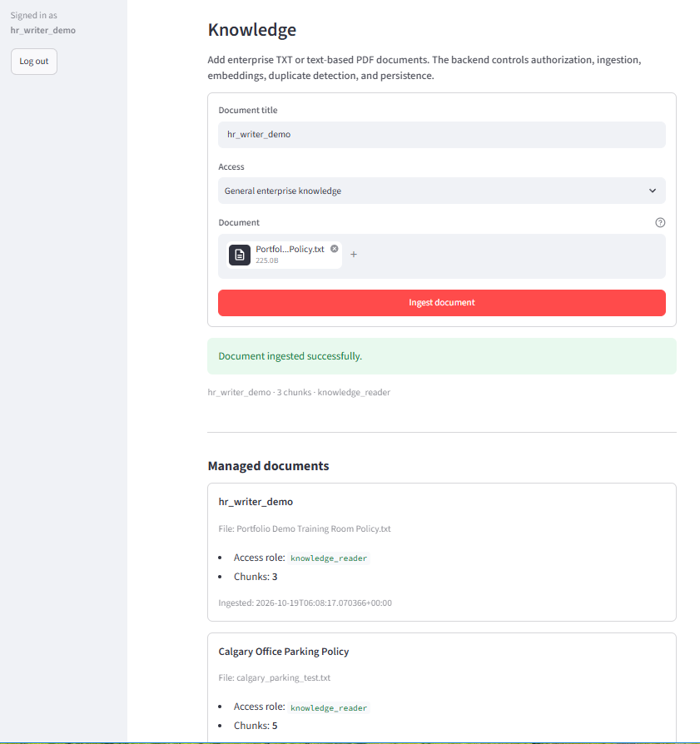Image resolution: width=700 pixels, height=744 pixels.
Task: Click the Knowledge page heading
Action: pyautogui.click(x=252, y=30)
